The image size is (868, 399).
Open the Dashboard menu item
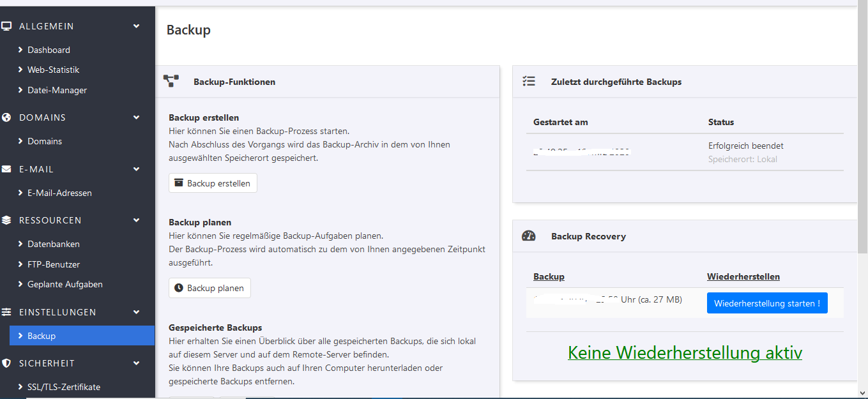(49, 50)
